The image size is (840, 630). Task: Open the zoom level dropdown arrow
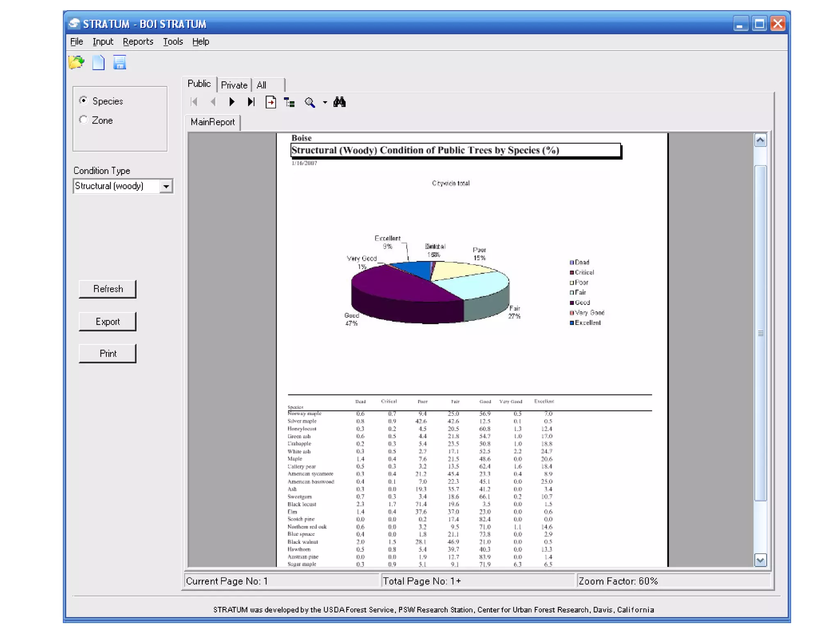coord(325,103)
